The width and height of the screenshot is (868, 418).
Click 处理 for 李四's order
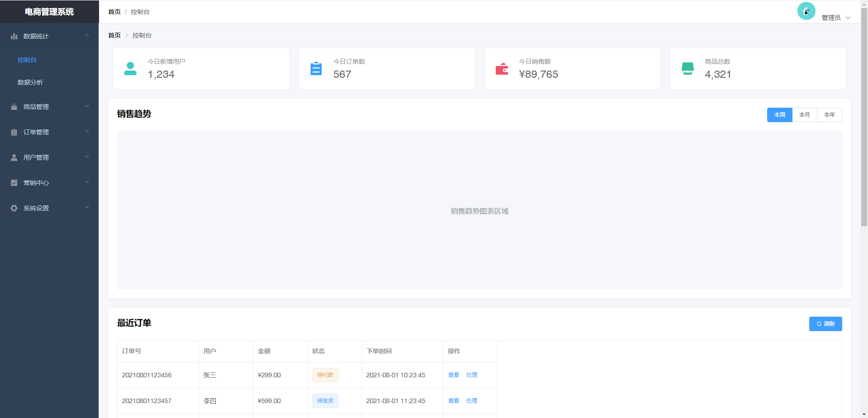click(471, 401)
